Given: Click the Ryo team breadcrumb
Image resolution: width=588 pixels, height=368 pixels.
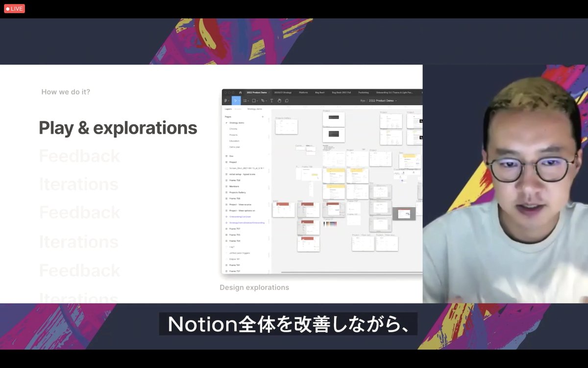Looking at the screenshot, I should [x=363, y=101].
